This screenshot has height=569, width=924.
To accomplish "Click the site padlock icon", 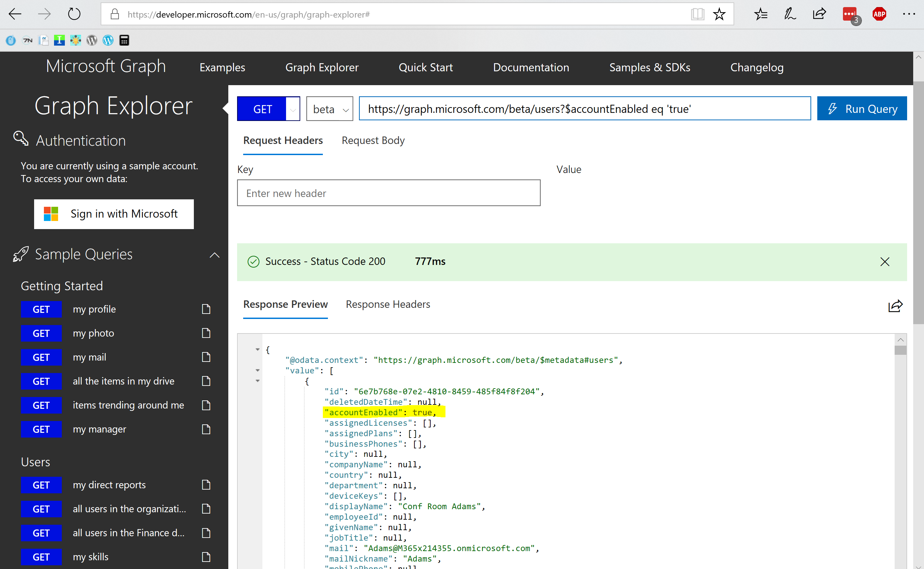I will (x=115, y=14).
